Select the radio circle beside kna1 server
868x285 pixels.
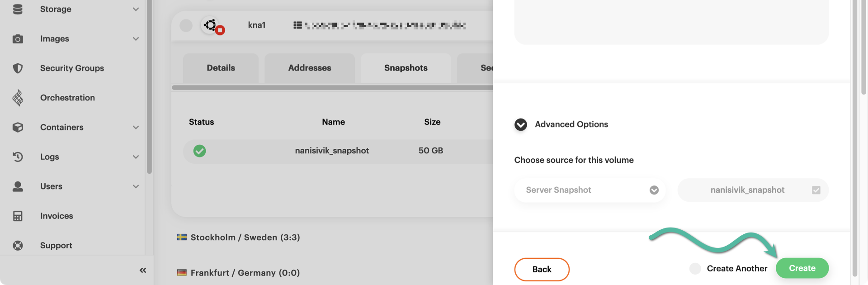pos(186,25)
